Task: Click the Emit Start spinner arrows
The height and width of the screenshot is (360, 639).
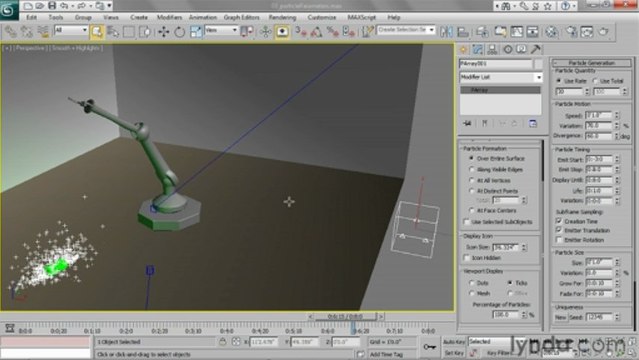Action: point(617,159)
